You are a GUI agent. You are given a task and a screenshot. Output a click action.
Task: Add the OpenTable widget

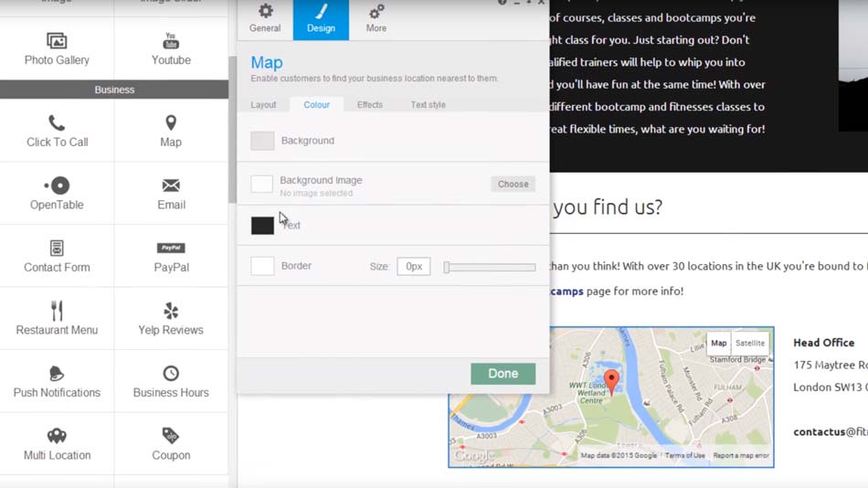[57, 194]
